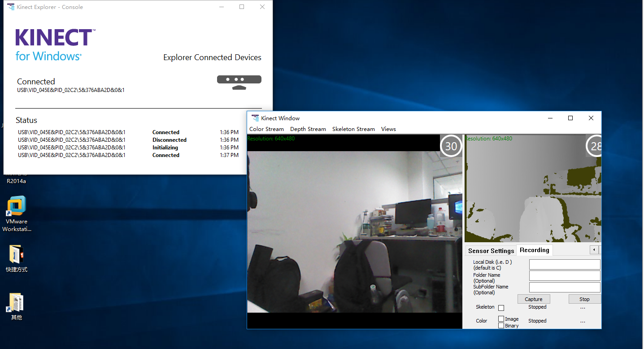644x349 pixels.
Task: Switch to the Sensor Settings tab
Action: click(x=491, y=251)
